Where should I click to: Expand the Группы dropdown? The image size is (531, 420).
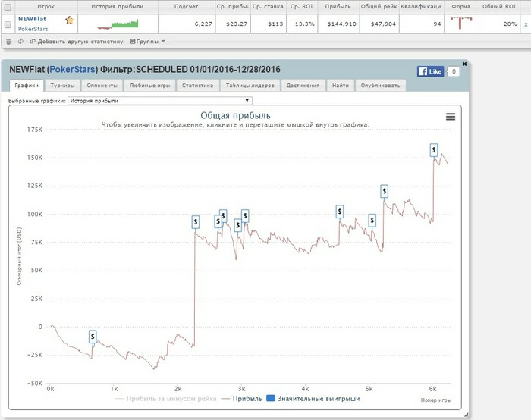[146, 41]
